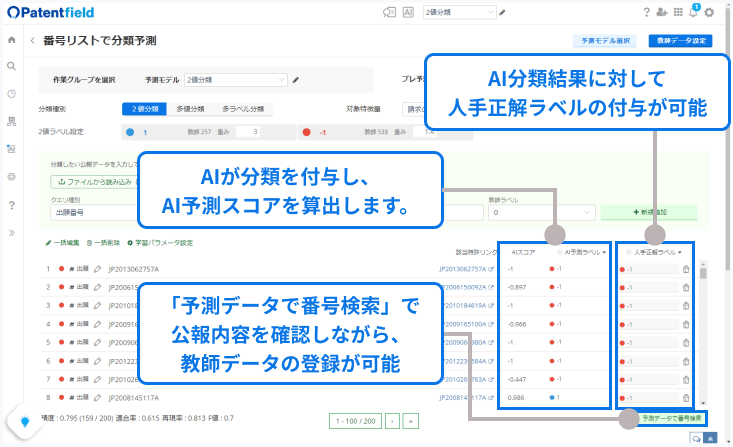Set human label field in row 7
The width and height of the screenshot is (733, 447).
[x=649, y=380]
